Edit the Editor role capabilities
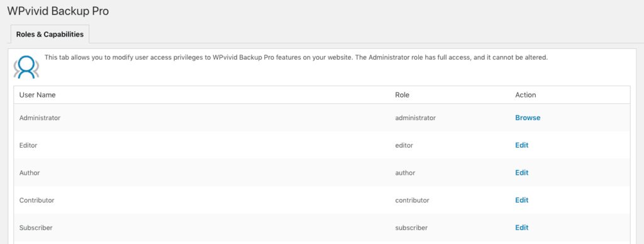This screenshot has height=244, width=644. point(521,145)
